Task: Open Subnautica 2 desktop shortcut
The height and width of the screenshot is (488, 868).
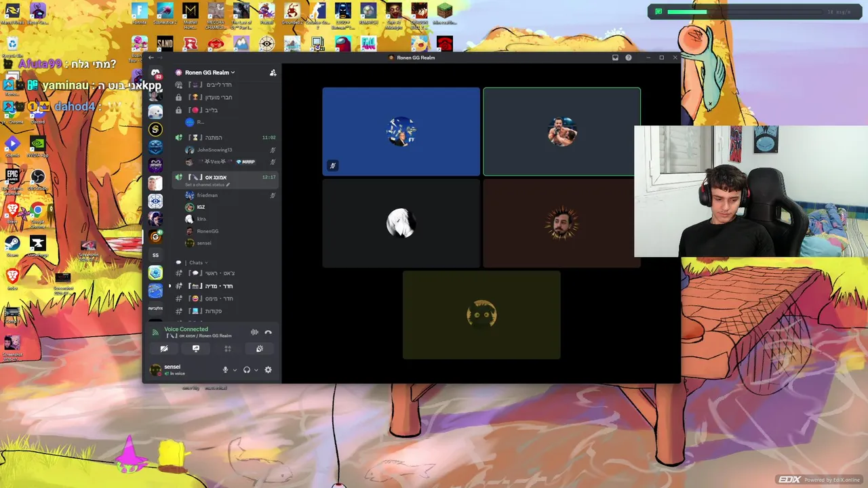Action: coord(165,14)
